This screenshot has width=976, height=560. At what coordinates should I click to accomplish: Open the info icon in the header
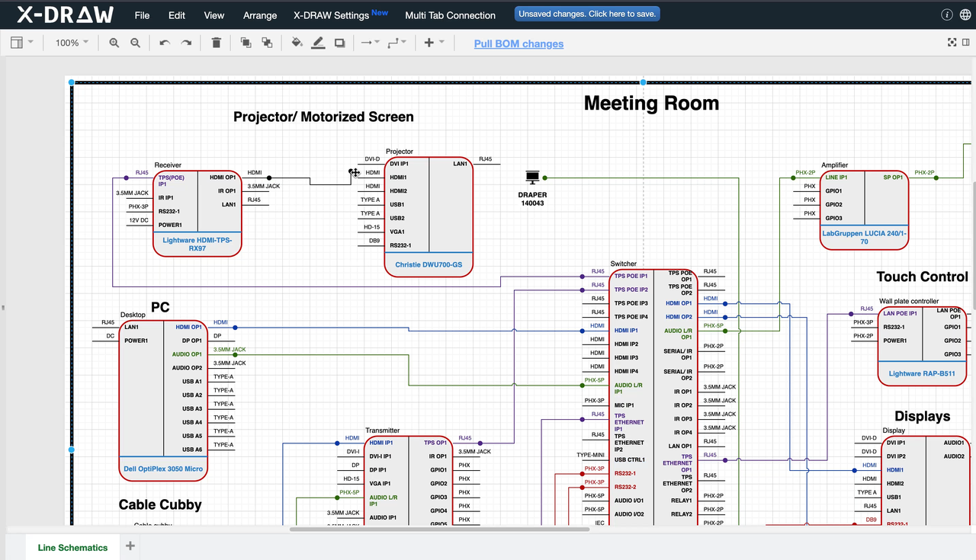click(x=947, y=14)
